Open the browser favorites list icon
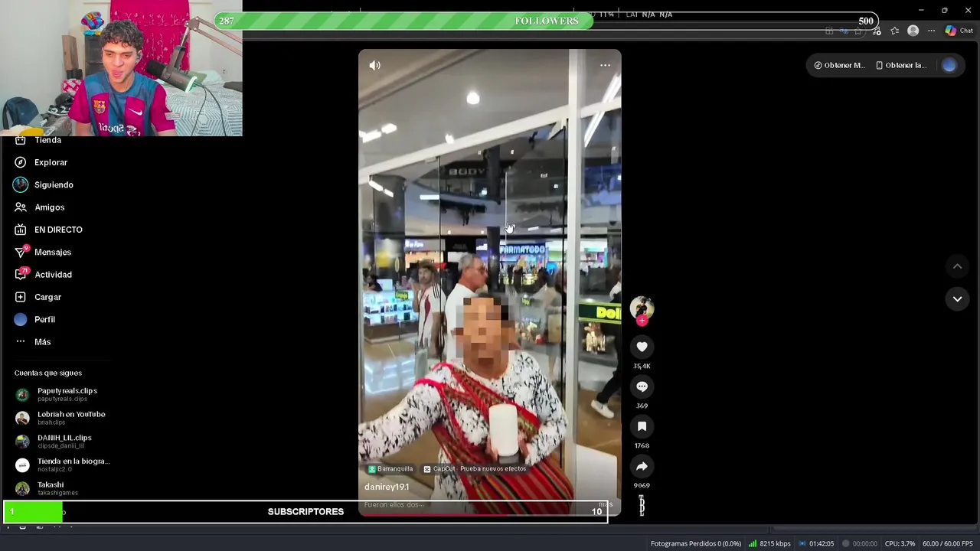This screenshot has height=551, width=980. click(x=894, y=31)
